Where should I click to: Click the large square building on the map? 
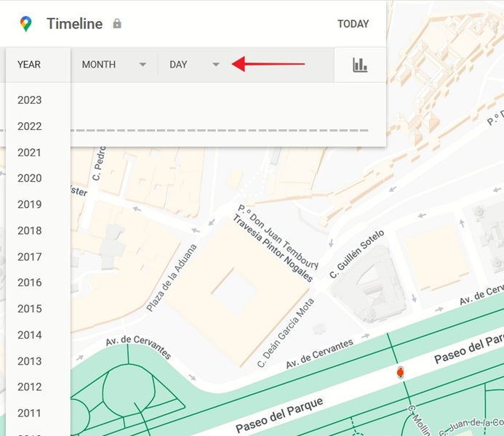237,294
